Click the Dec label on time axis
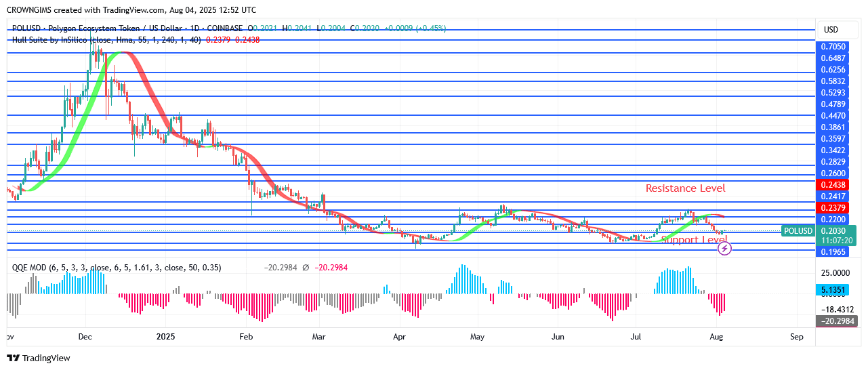Screen dimensions: 868x370 pos(85,336)
